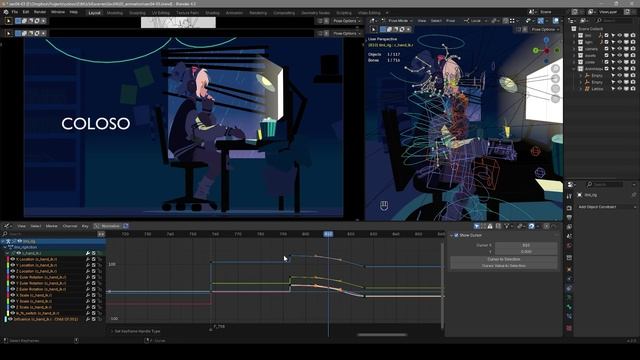Expand the camera collection in outliner
The width and height of the screenshot is (640, 360).
(x=575, y=49)
